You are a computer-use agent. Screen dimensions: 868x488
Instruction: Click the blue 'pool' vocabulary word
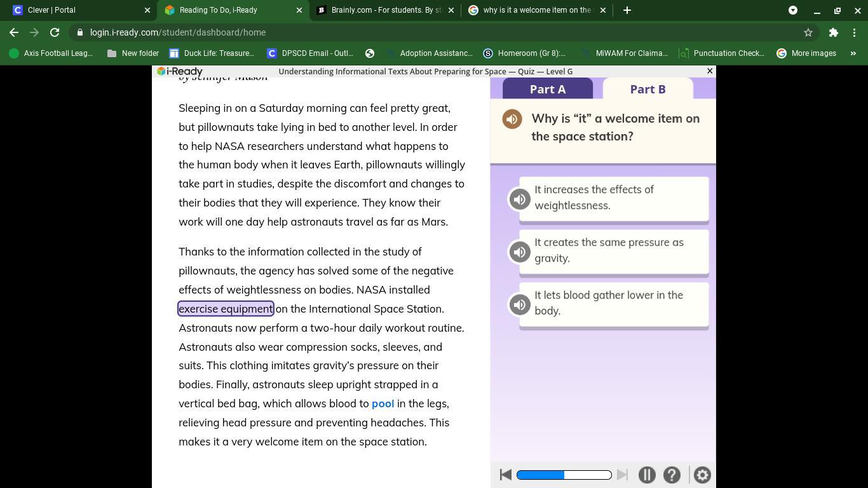[383, 403]
